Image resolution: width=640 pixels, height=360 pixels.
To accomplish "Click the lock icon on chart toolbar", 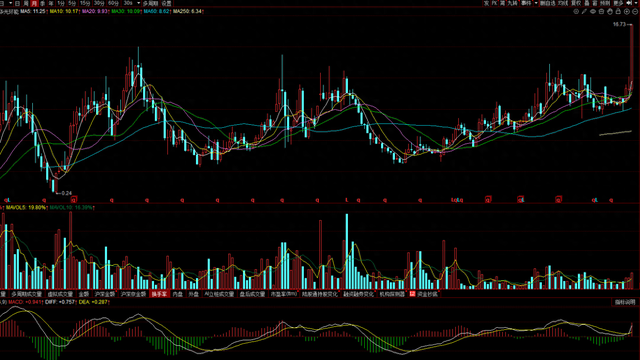I will click(618, 11).
